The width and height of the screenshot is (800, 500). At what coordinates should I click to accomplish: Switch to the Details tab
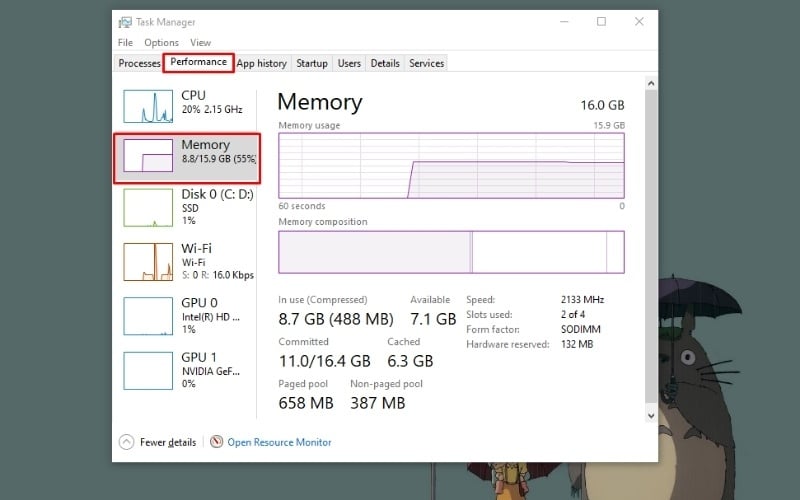click(385, 63)
